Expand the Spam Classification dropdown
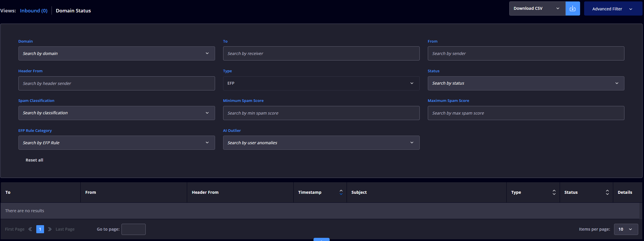The width and height of the screenshot is (644, 241). pos(117,113)
